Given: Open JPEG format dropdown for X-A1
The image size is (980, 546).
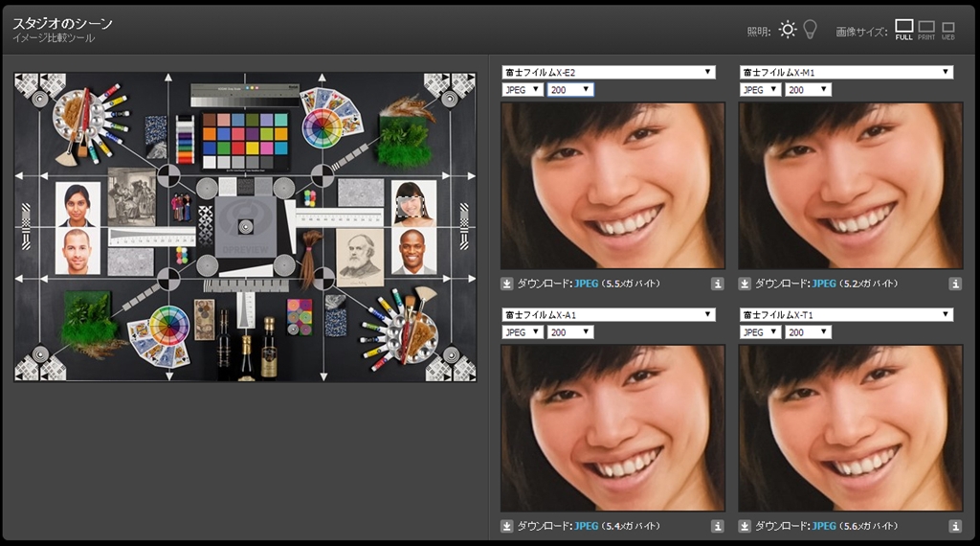Looking at the screenshot, I should (x=522, y=332).
